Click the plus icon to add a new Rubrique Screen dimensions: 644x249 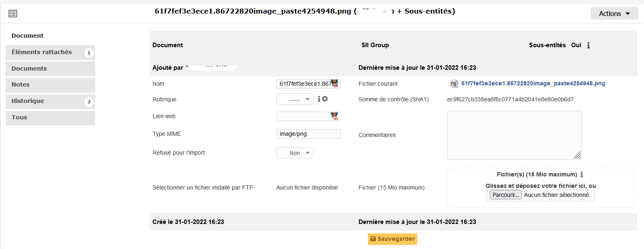pyautogui.click(x=324, y=99)
